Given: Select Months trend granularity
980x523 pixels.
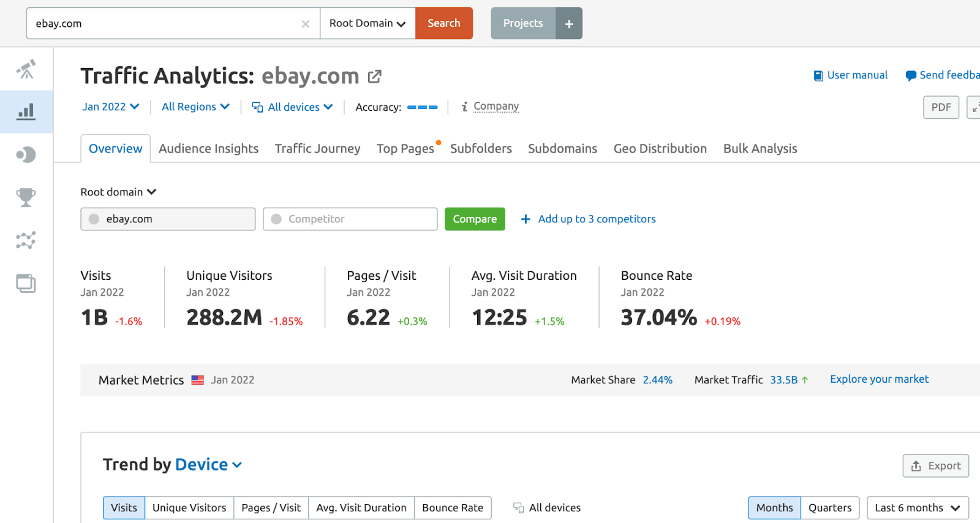Looking at the screenshot, I should click(x=774, y=508).
